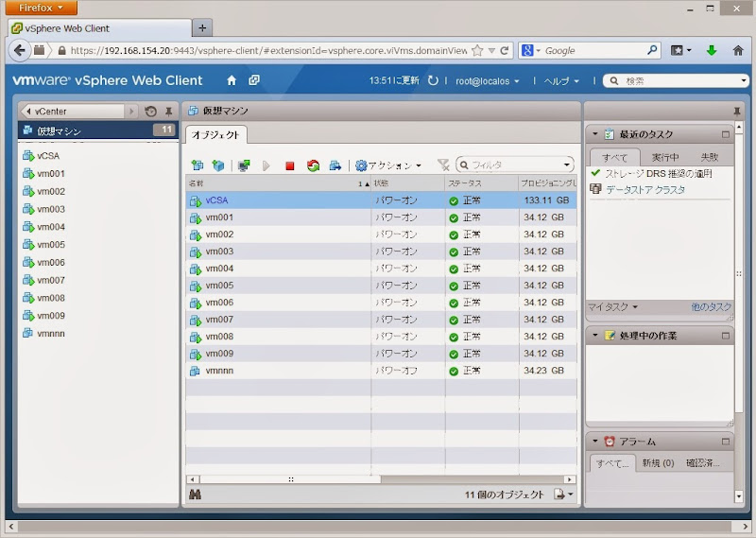
Task: Switch tasks to 失敗 tab
Action: 710,157
